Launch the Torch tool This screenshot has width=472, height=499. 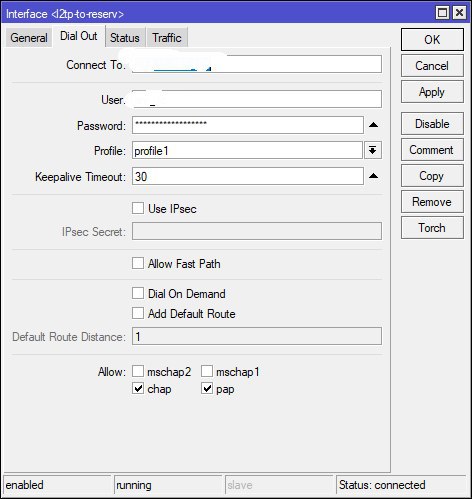pos(432,228)
